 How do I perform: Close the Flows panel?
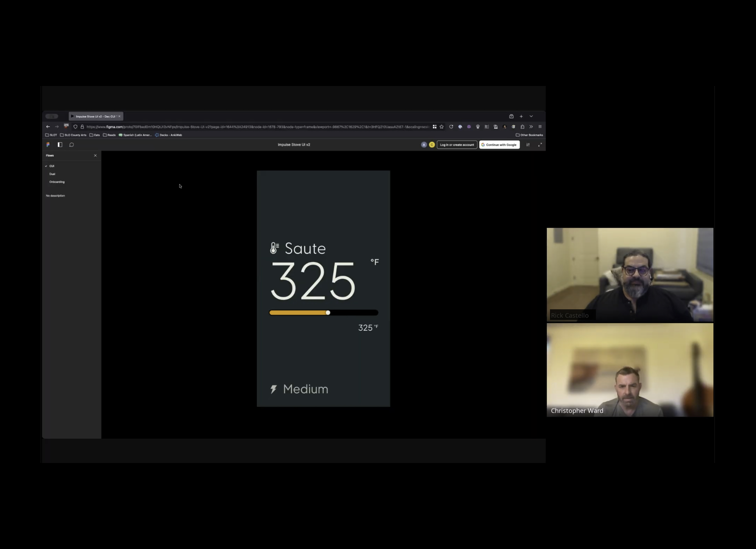coord(95,156)
